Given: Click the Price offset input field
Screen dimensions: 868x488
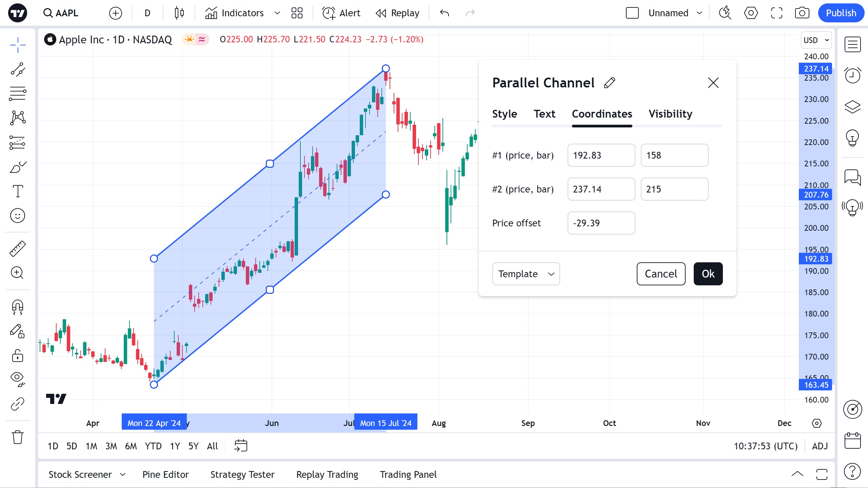Looking at the screenshot, I should pos(601,223).
